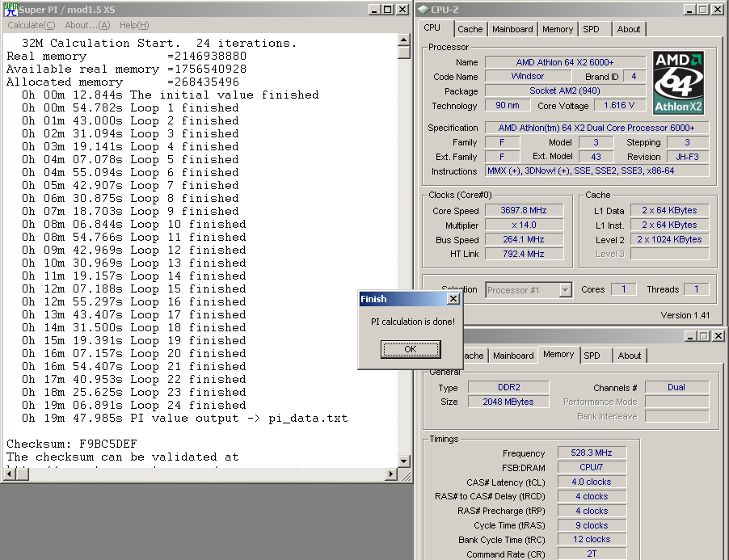The image size is (729, 560).
Task: Click the Multiplier value x 14.0
Action: 524,225
